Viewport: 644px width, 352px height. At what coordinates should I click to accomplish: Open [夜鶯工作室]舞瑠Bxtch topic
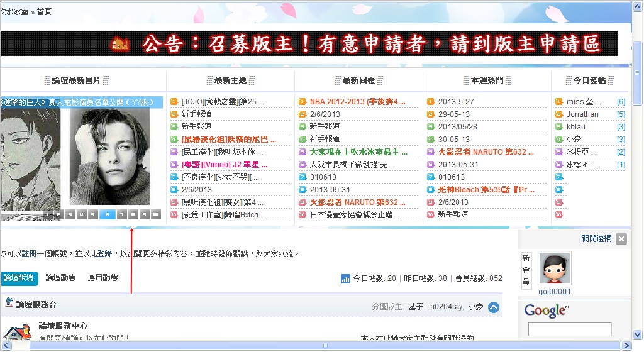(x=224, y=215)
